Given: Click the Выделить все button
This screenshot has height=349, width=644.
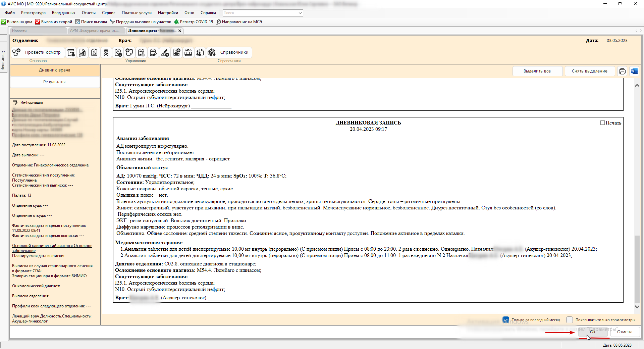Looking at the screenshot, I should click(x=537, y=71).
